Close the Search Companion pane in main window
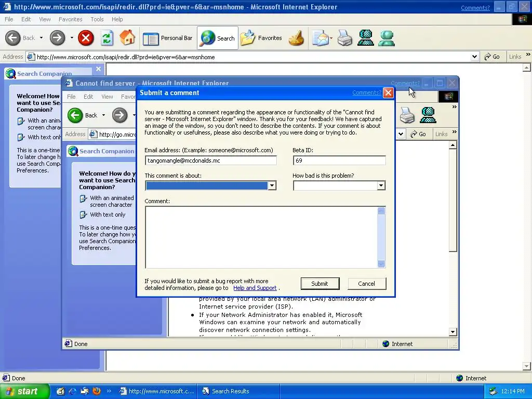The width and height of the screenshot is (532, 399). (x=98, y=69)
